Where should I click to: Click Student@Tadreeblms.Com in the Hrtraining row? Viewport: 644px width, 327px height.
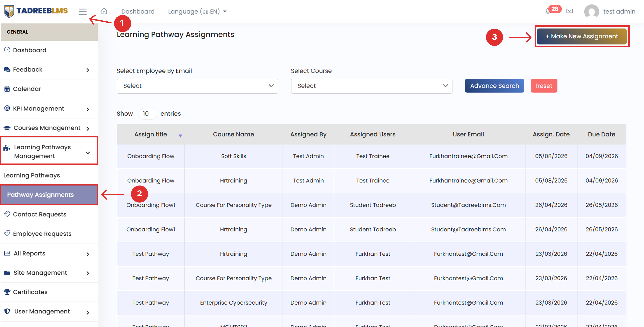468,229
